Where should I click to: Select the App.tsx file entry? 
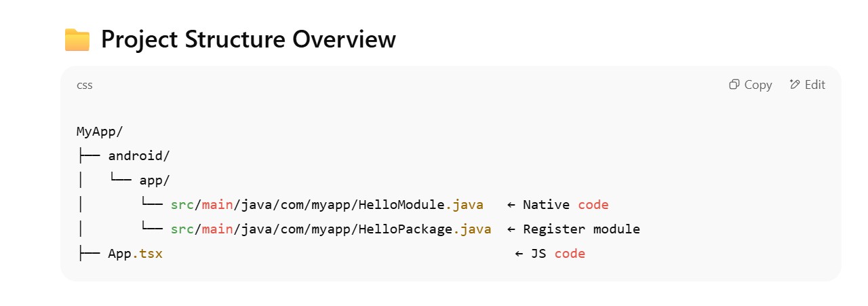pyautogui.click(x=135, y=254)
